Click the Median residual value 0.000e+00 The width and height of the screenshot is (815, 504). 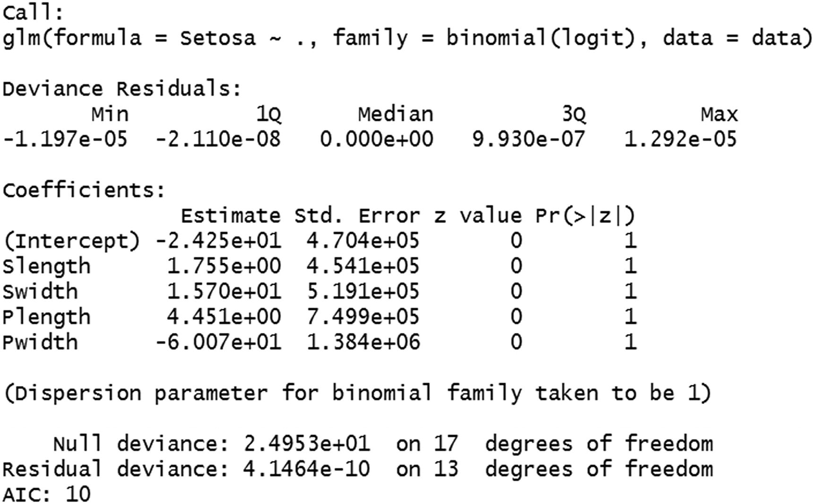[x=376, y=139]
